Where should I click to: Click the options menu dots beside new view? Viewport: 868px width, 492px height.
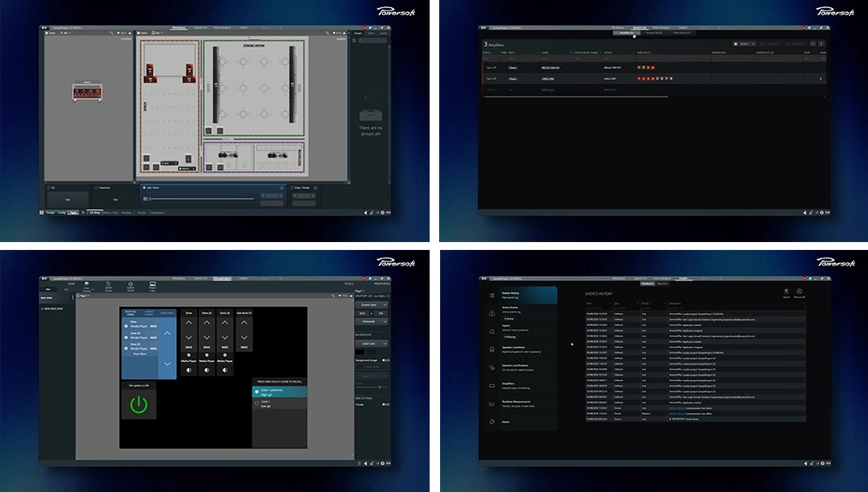click(73, 297)
